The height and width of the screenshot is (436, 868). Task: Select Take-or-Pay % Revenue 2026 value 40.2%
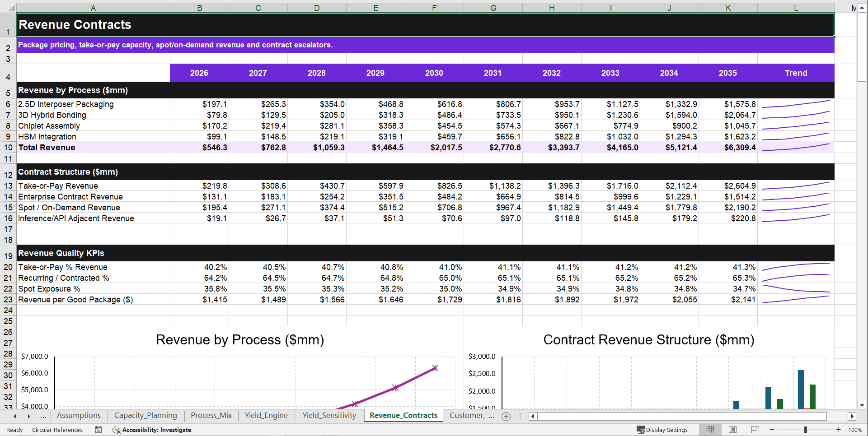199,267
